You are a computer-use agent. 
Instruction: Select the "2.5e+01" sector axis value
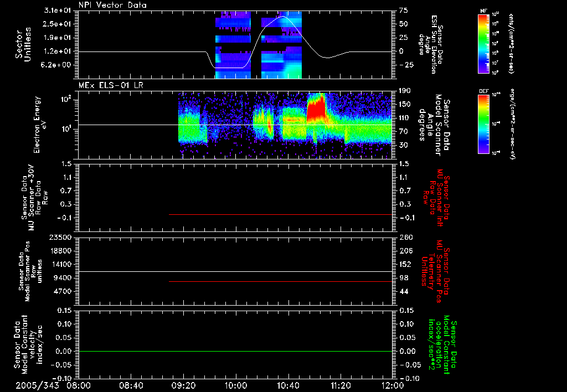pos(58,24)
